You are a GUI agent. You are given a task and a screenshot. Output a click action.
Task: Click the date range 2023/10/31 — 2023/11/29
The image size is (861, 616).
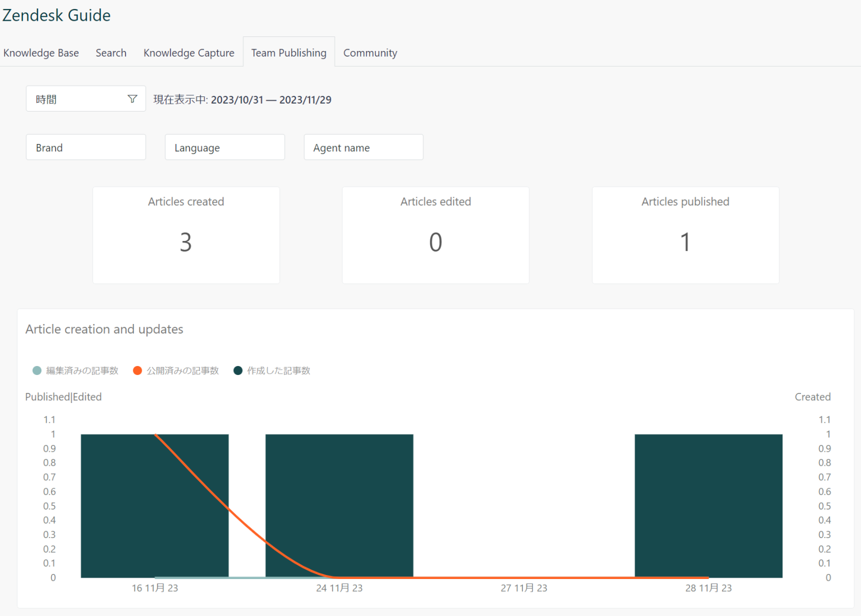coord(271,99)
